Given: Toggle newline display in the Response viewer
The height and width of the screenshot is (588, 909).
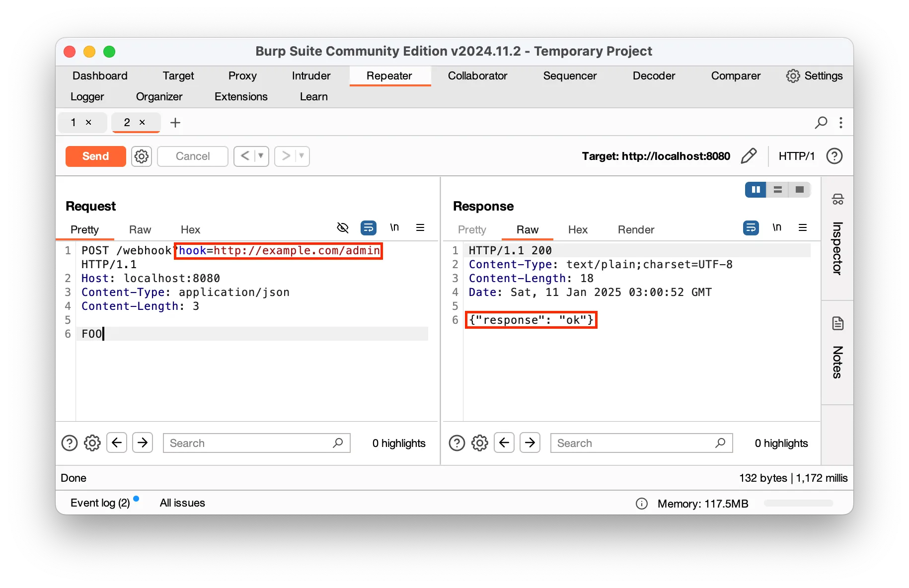Looking at the screenshot, I should click(777, 227).
